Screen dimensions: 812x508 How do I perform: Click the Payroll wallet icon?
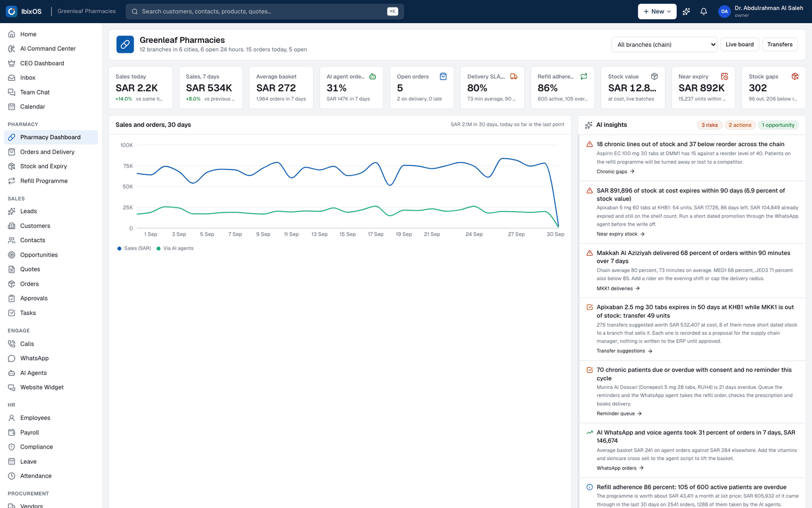point(12,432)
